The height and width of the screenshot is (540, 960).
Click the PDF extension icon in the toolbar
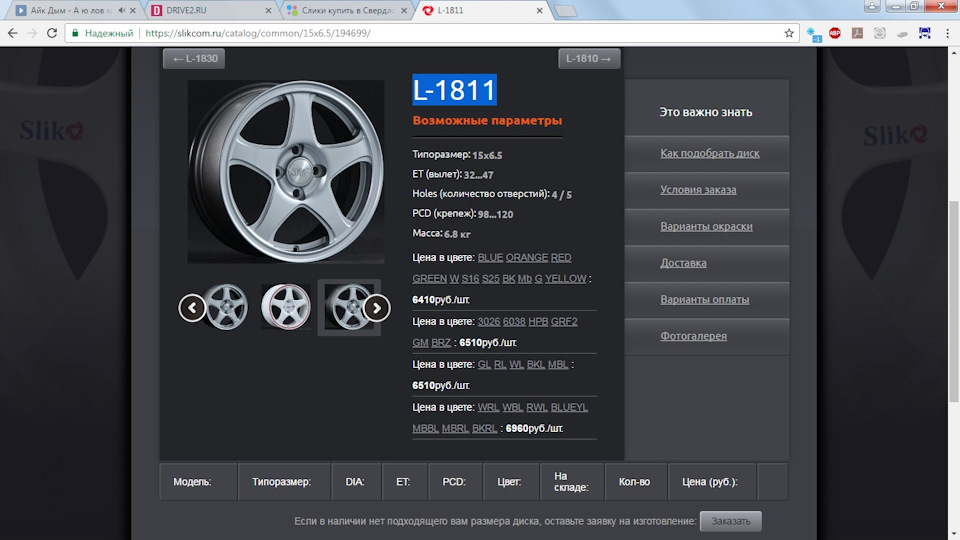pyautogui.click(x=857, y=33)
